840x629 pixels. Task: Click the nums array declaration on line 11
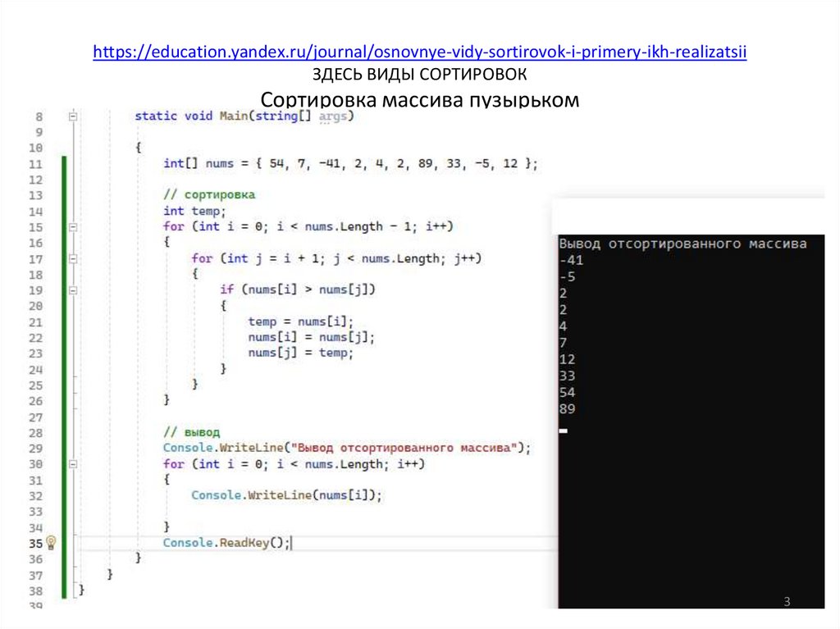click(350, 163)
